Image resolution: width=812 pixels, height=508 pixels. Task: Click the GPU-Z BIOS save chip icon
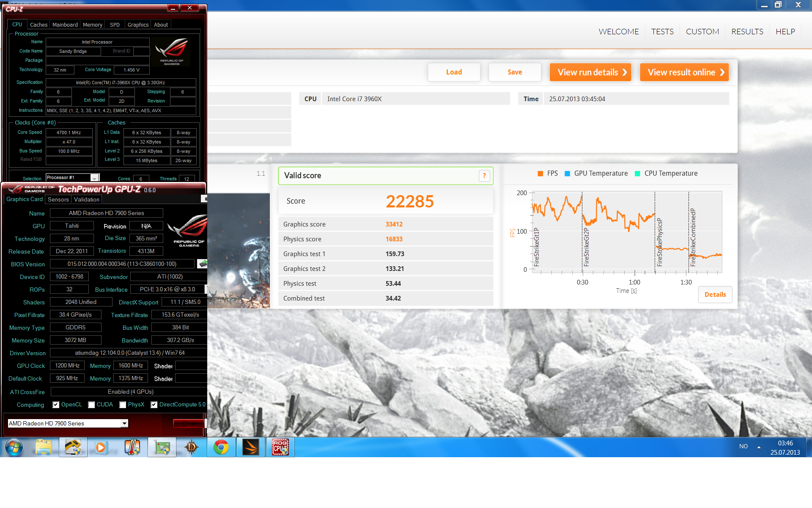(x=203, y=264)
